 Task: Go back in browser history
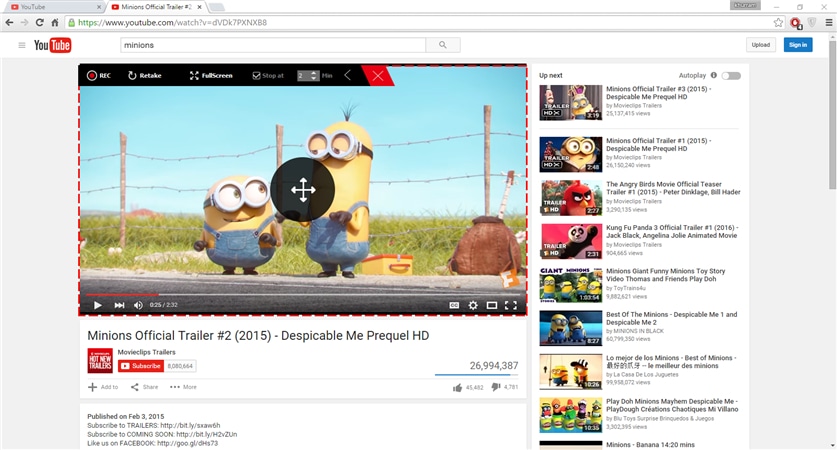pyautogui.click(x=9, y=22)
